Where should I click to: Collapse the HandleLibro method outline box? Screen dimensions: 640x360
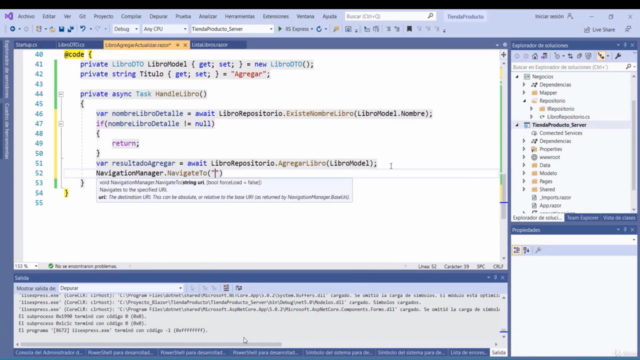61,94
